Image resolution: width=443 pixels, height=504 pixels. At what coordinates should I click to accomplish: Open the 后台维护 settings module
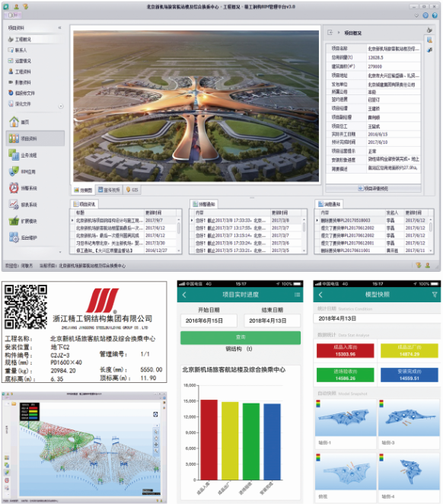(14, 238)
